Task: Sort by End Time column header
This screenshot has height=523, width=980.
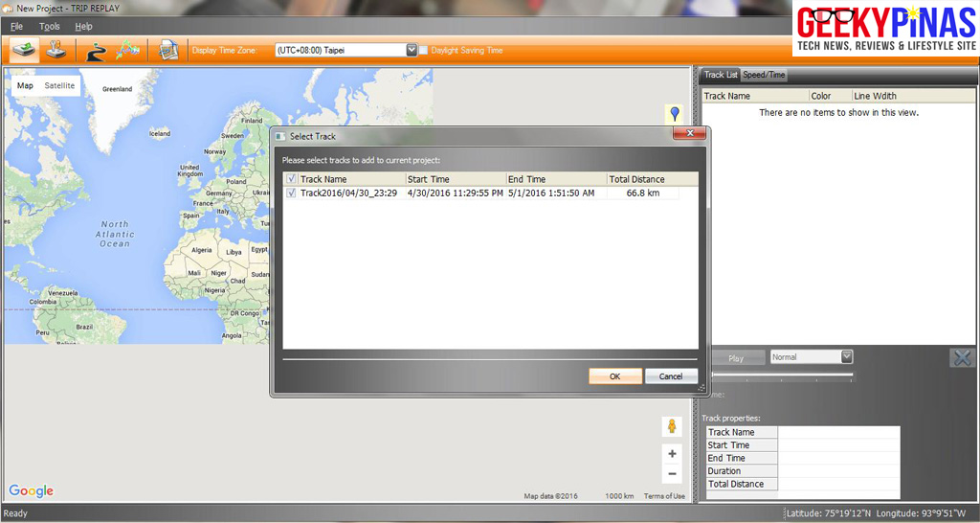Action: [556, 179]
